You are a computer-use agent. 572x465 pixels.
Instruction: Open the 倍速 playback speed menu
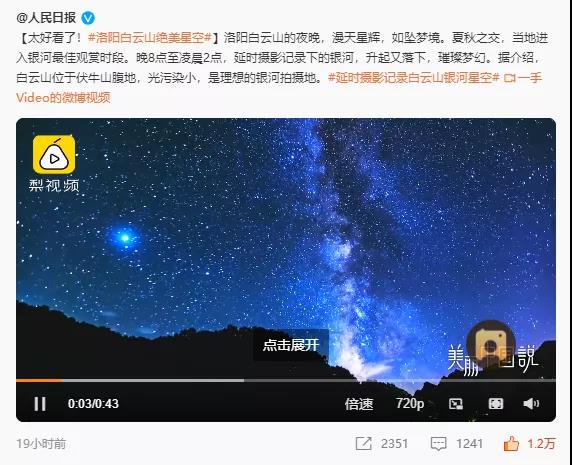[x=359, y=404]
